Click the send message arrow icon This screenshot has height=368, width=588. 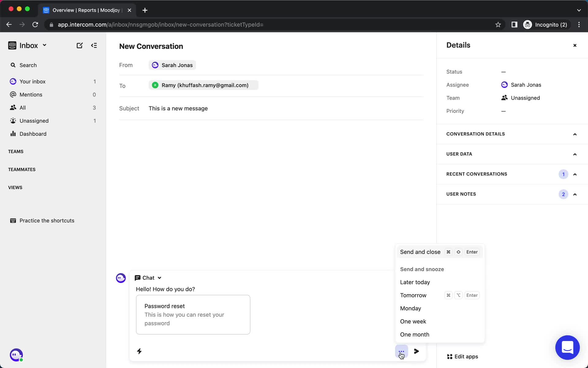pyautogui.click(x=417, y=351)
